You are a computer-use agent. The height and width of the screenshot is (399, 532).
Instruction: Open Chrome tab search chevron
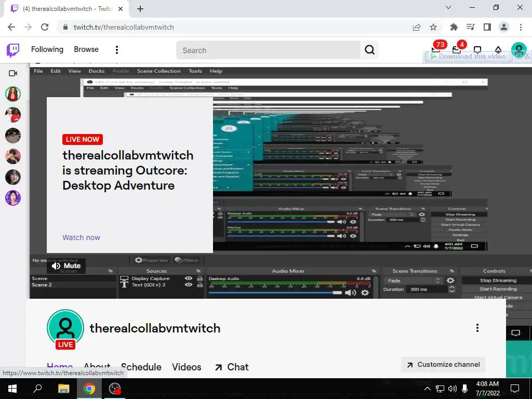448,7
